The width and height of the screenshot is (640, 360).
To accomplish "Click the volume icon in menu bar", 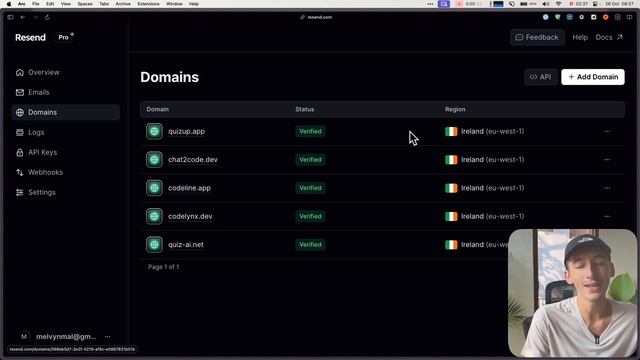I will [546, 4].
